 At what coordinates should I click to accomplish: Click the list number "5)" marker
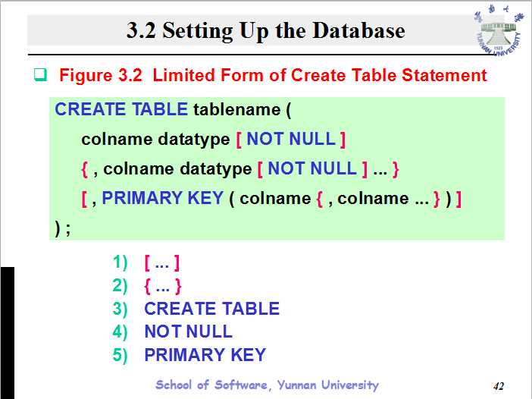[121, 354]
